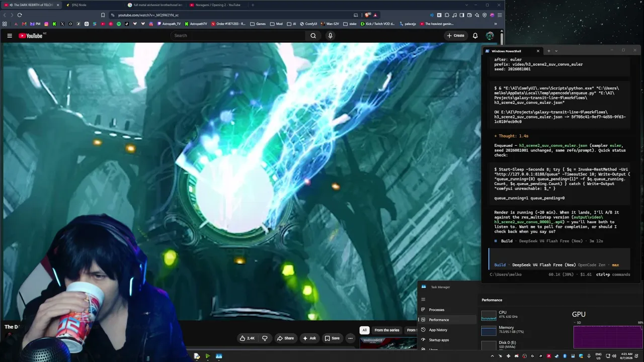The width and height of the screenshot is (644, 362).
Task: Open the Astropath_TV bookmark
Action: point(169,24)
